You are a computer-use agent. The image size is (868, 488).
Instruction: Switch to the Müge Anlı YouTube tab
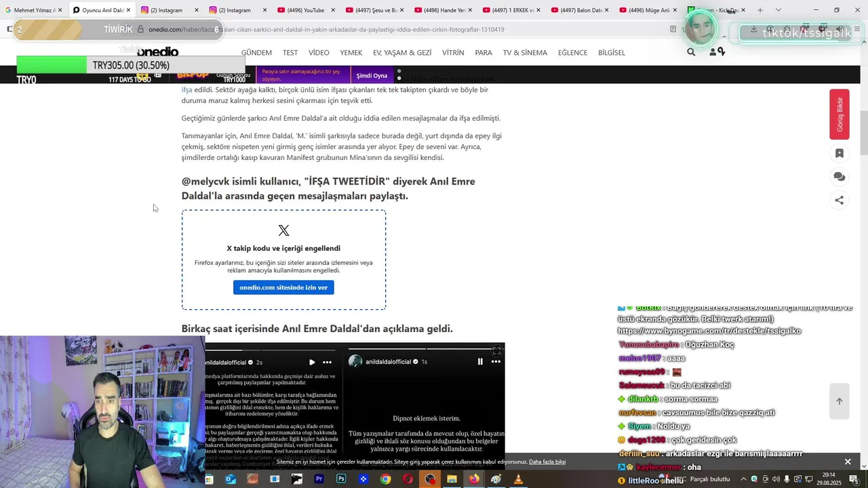pyautogui.click(x=648, y=10)
